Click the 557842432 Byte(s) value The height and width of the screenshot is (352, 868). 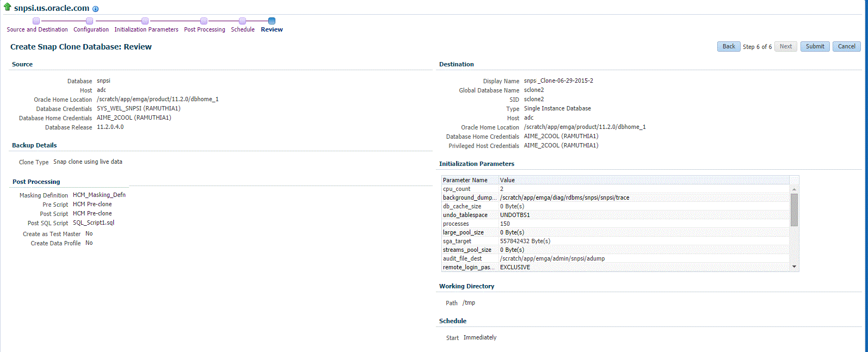click(x=525, y=241)
